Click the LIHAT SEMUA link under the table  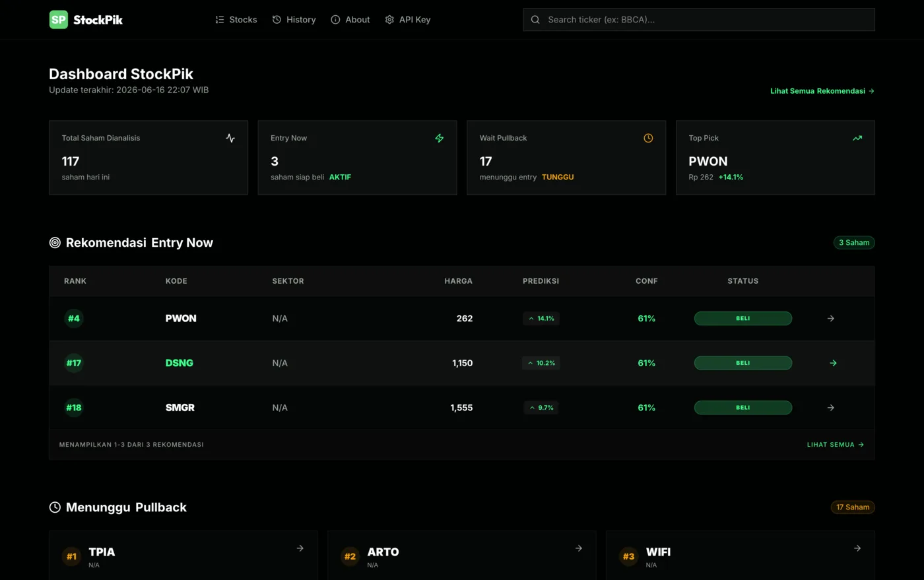(x=836, y=445)
